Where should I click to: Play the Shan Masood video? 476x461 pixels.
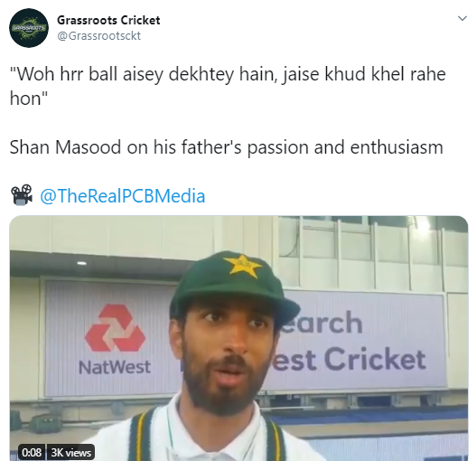[238, 338]
